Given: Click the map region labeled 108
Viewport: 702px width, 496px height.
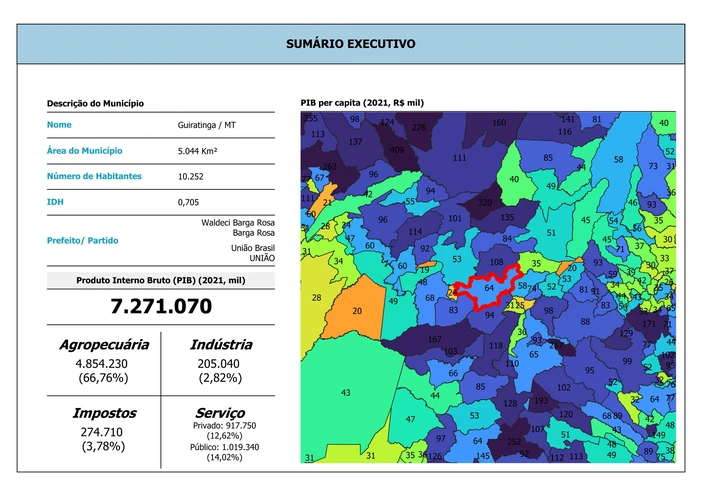Looking at the screenshot, I should pyautogui.click(x=496, y=262).
